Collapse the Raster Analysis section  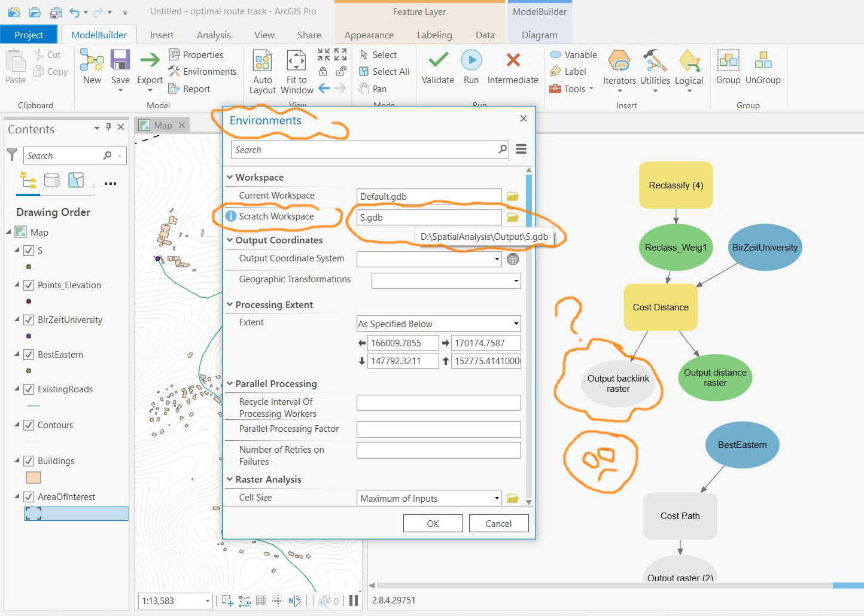pyautogui.click(x=230, y=479)
